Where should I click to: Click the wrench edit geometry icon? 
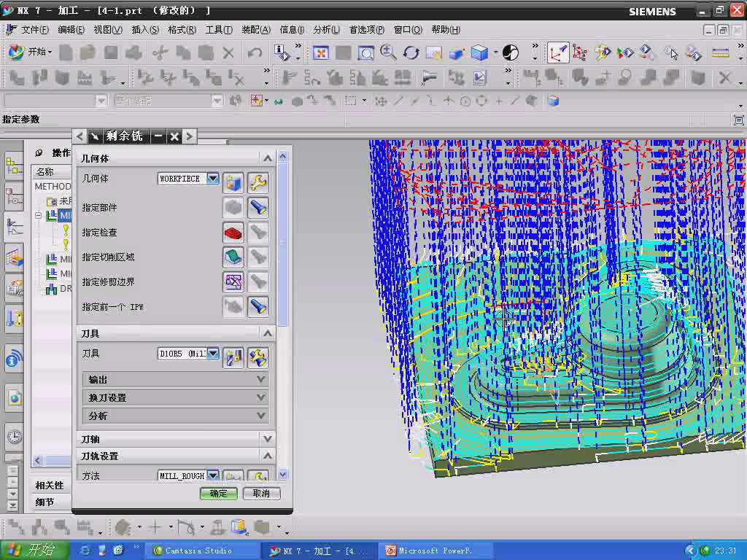pos(258,183)
